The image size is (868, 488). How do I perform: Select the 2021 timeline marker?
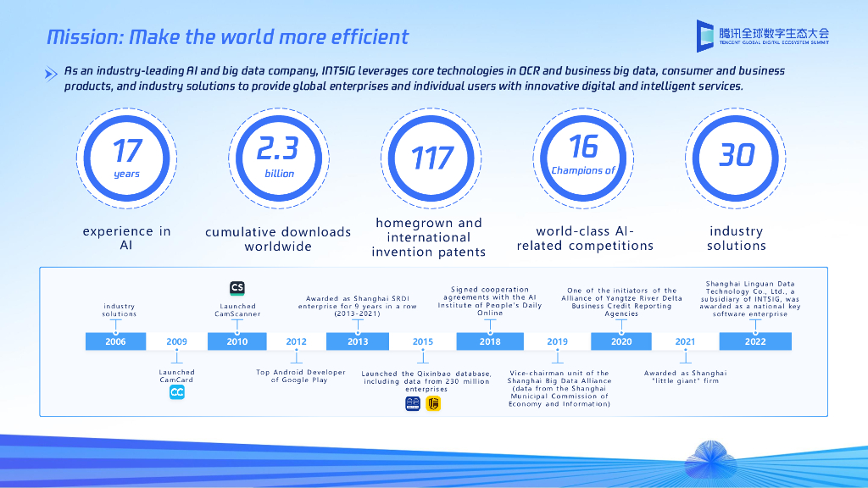pos(685,341)
